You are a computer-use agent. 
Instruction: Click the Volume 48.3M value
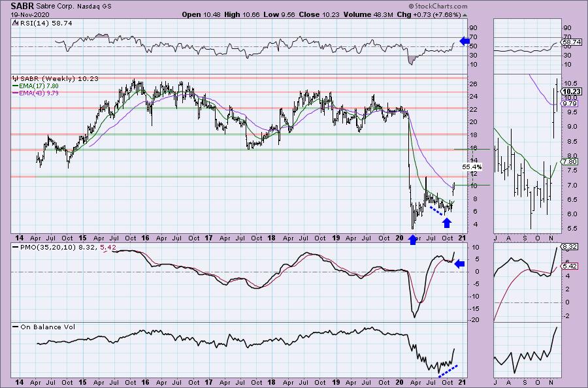click(368, 14)
